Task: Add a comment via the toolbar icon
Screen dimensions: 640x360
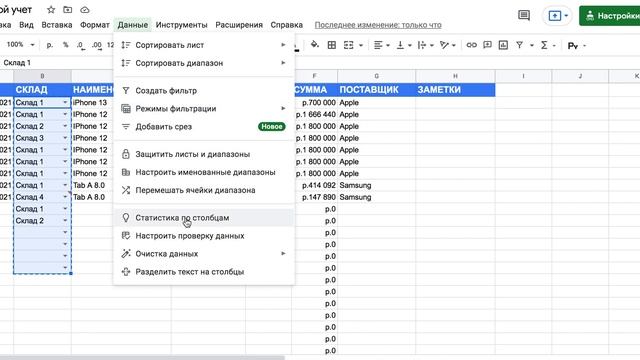Action: [487, 45]
